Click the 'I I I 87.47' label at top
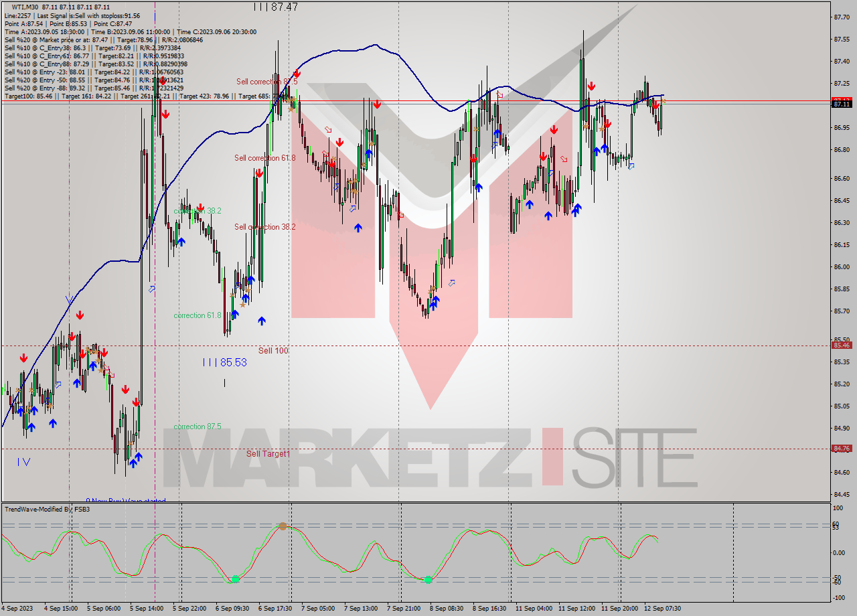857x616 pixels. pyautogui.click(x=276, y=7)
